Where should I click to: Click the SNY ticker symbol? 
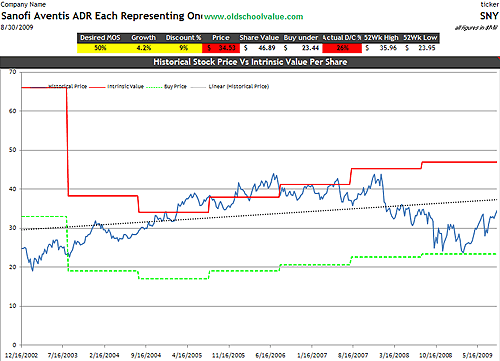(x=489, y=16)
